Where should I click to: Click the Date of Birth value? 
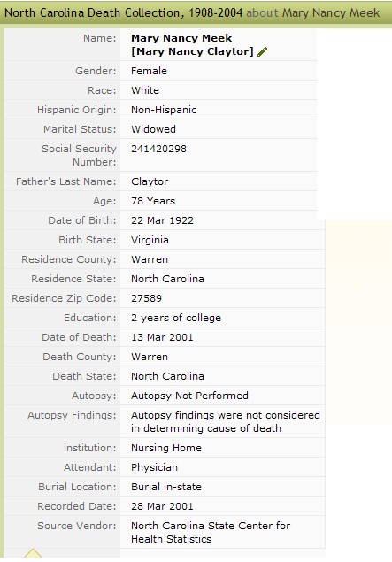pyautogui.click(x=162, y=220)
